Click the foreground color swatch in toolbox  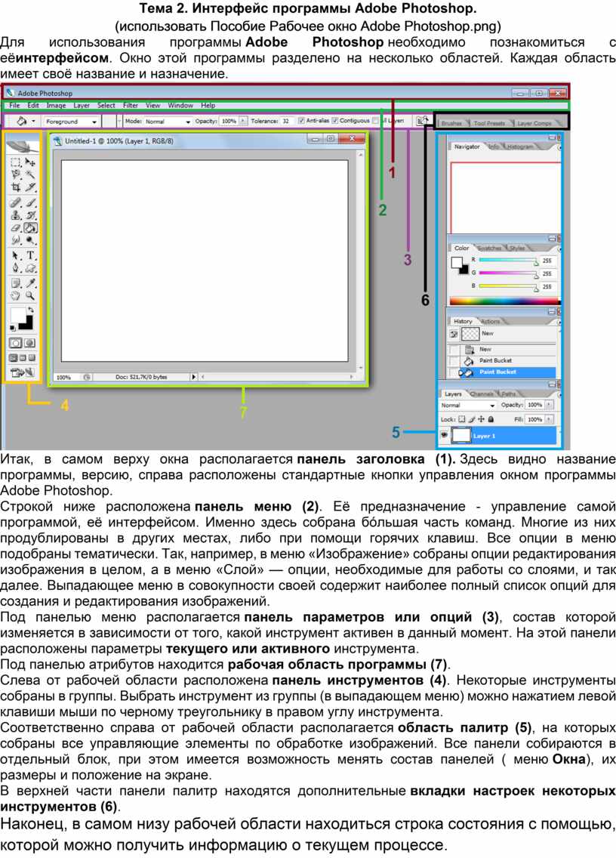coord(17,315)
